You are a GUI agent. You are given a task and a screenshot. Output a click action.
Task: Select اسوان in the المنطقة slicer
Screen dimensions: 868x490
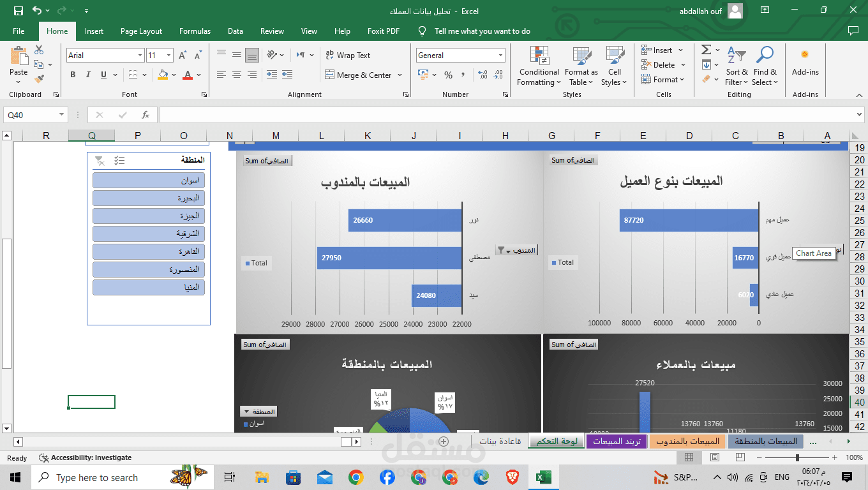pyautogui.click(x=148, y=181)
